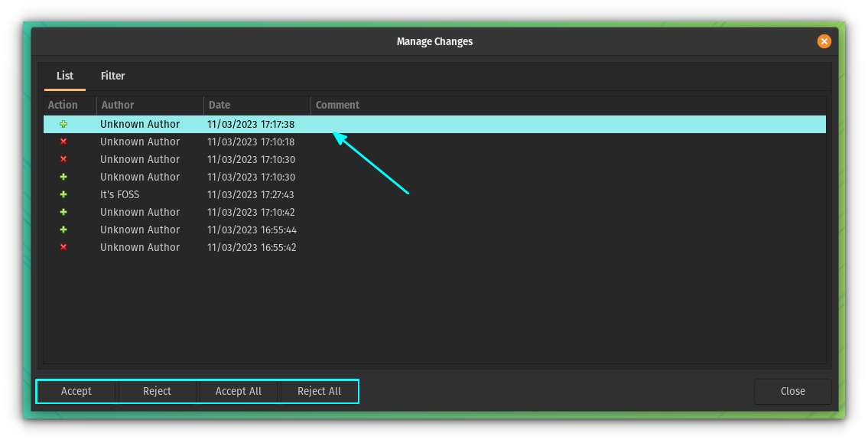Open the List tab
The image size is (868, 443).
(64, 76)
